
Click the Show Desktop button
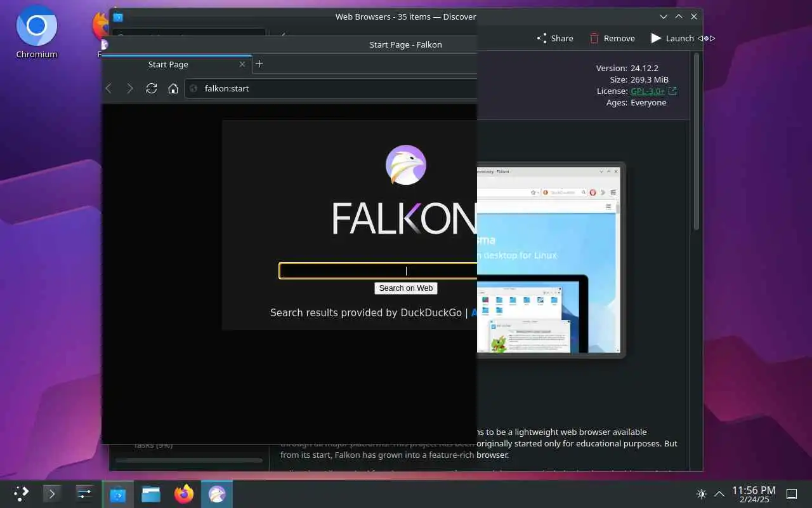coord(792,493)
